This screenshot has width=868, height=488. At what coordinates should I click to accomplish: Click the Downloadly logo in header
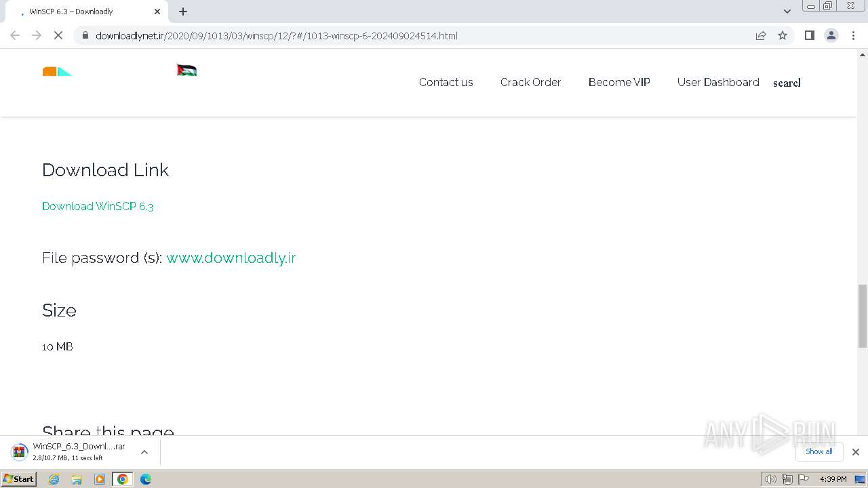click(x=58, y=71)
